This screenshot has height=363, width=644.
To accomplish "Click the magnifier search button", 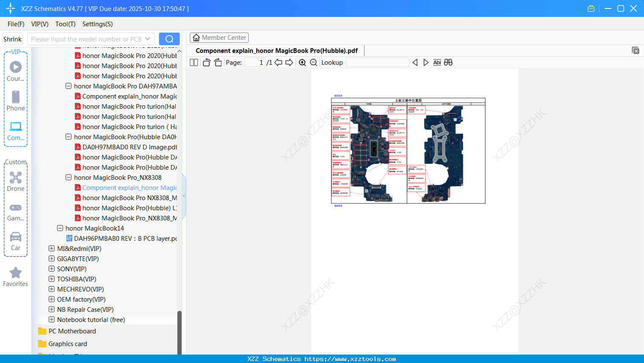I will pos(169,39).
